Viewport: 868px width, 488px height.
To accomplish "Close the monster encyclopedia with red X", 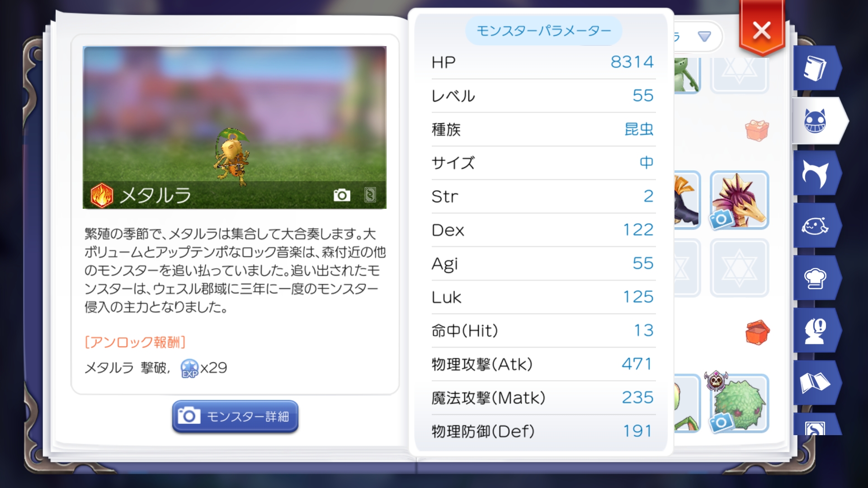I will pos(762,31).
